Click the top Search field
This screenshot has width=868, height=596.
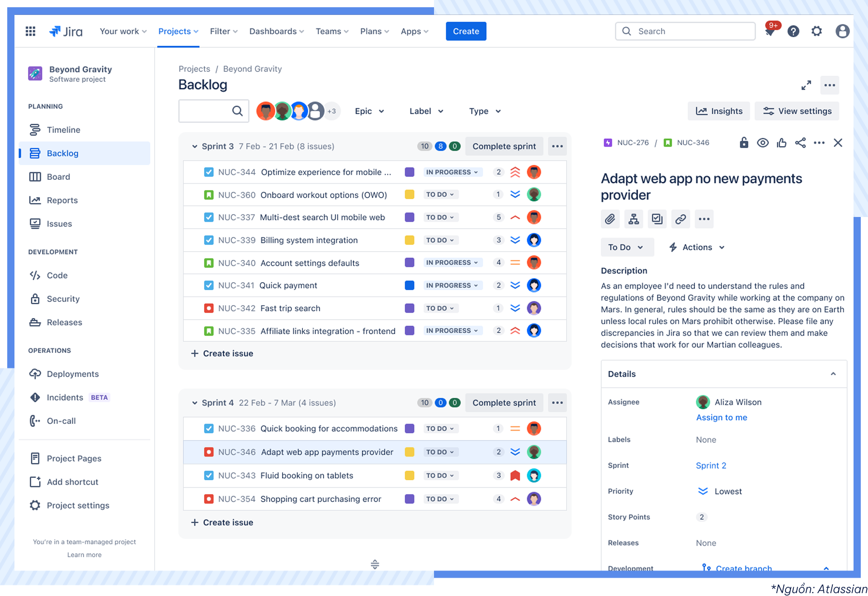pos(685,31)
